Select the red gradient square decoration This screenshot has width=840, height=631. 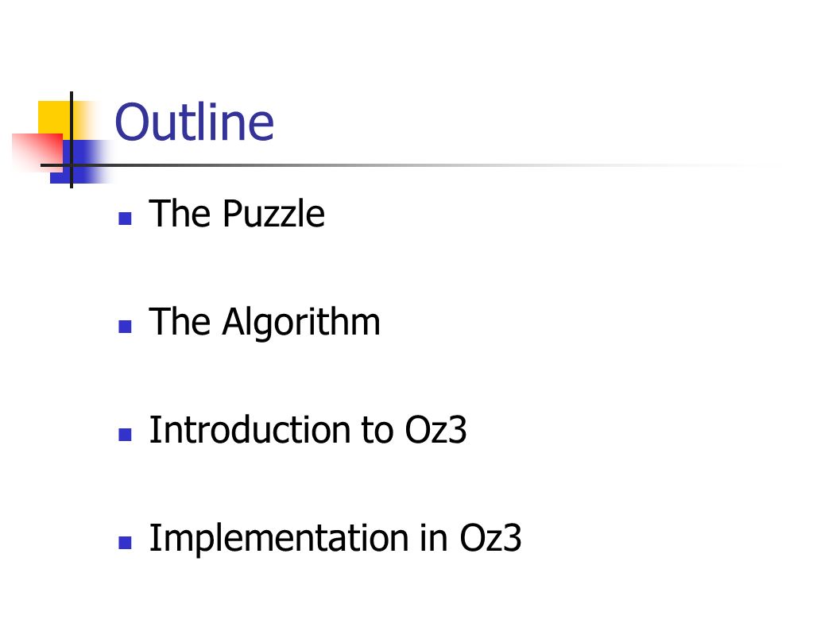37,152
